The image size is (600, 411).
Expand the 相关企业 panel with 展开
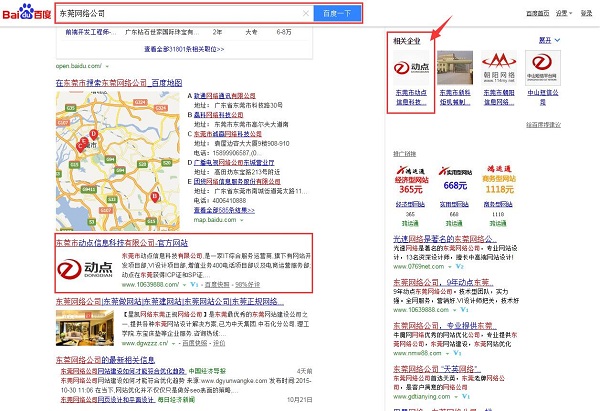click(x=549, y=40)
